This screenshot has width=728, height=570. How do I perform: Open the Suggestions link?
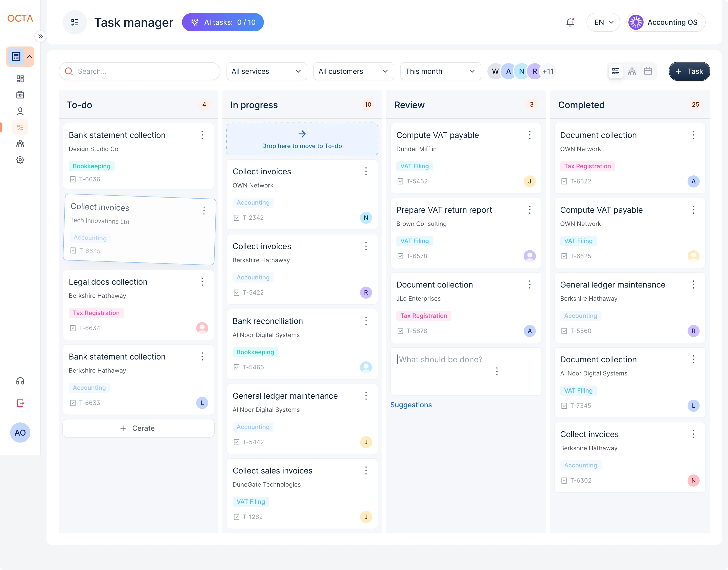411,405
